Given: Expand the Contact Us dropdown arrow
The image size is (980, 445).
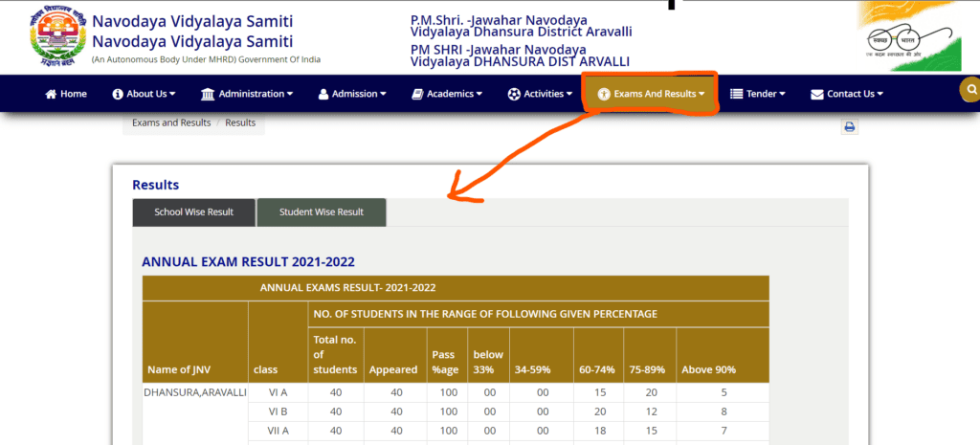Looking at the screenshot, I should click(x=880, y=94).
